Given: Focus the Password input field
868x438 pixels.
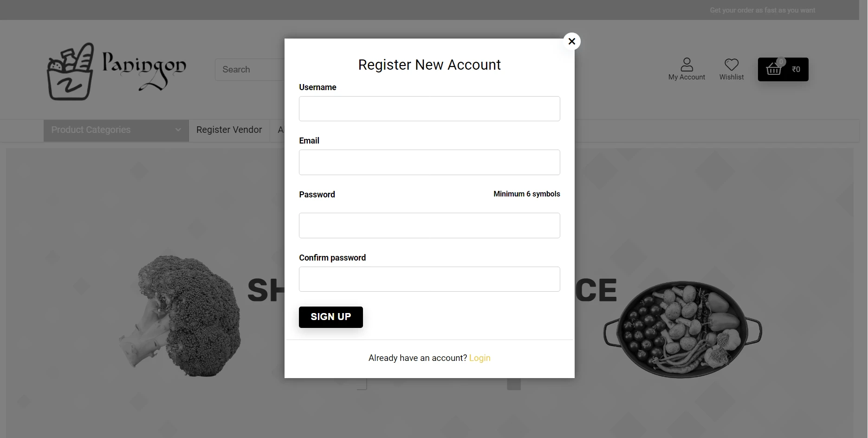Looking at the screenshot, I should tap(429, 225).
